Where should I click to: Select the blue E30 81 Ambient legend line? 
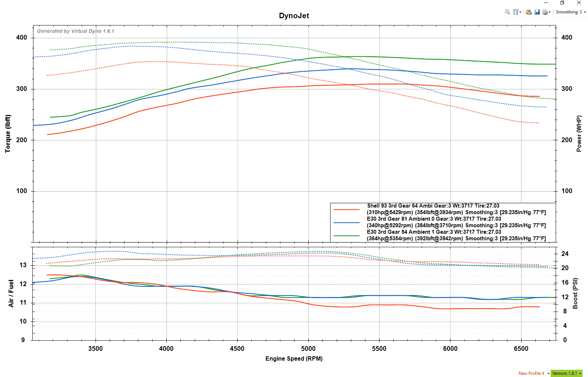(346, 222)
